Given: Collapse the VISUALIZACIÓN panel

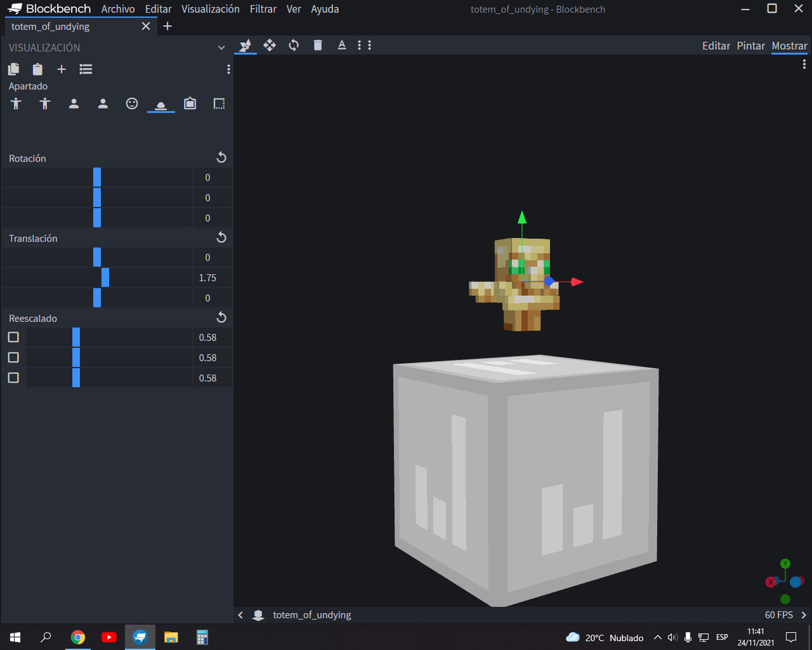Looking at the screenshot, I should [x=222, y=47].
